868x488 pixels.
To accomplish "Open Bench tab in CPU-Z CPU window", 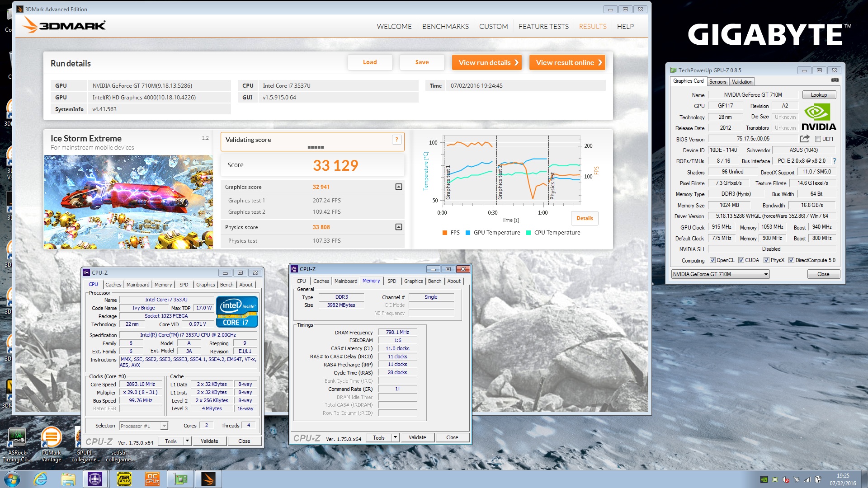I will pos(226,285).
